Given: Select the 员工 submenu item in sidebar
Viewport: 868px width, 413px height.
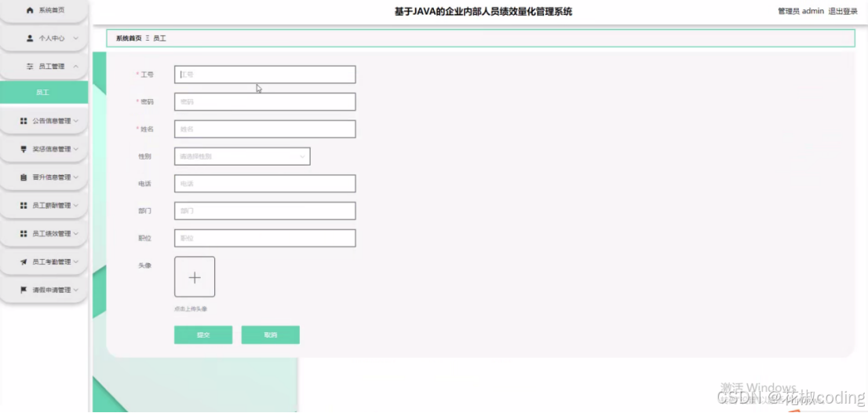Looking at the screenshot, I should point(44,93).
